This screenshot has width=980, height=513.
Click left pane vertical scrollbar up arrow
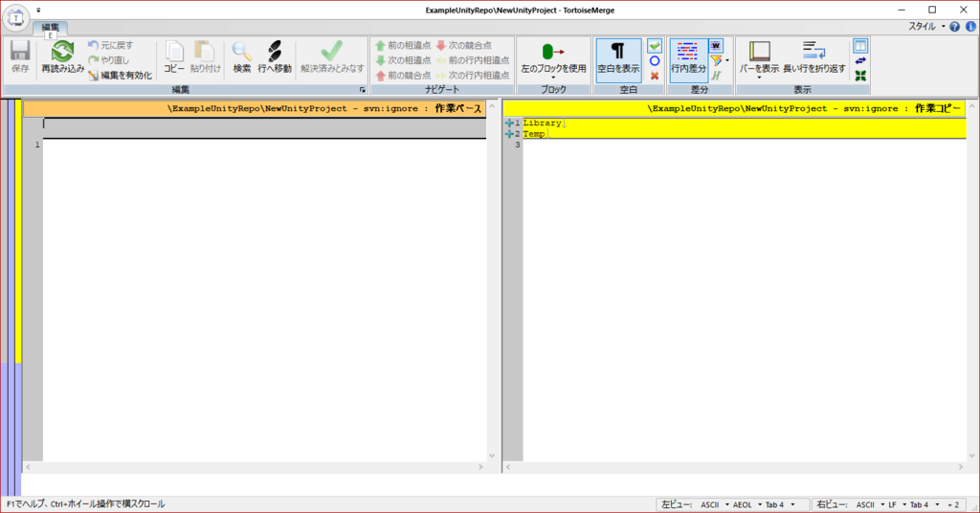(492, 106)
